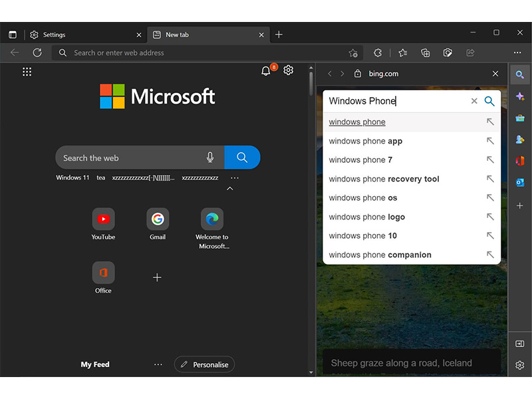
Task: Open the Welcome to Microsoft quick link
Action: (212, 228)
